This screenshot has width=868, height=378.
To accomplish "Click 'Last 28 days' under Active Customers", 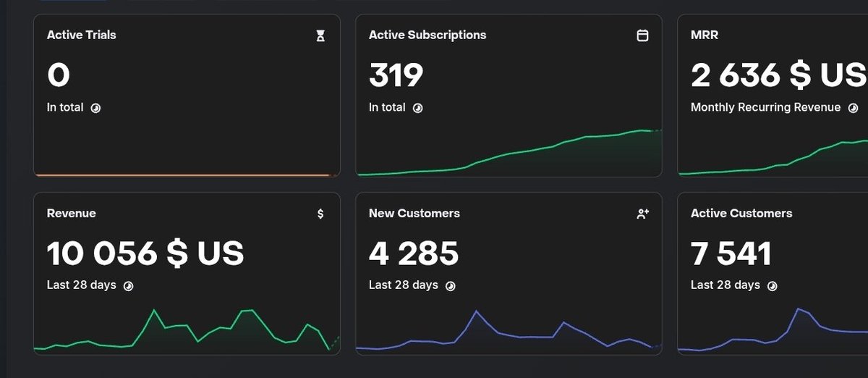I will pos(726,285).
